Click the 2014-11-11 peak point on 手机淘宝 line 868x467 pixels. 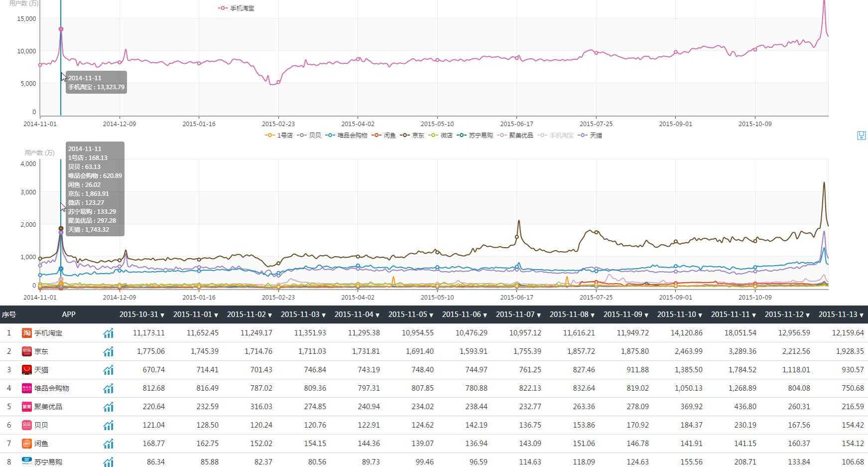[x=61, y=29]
